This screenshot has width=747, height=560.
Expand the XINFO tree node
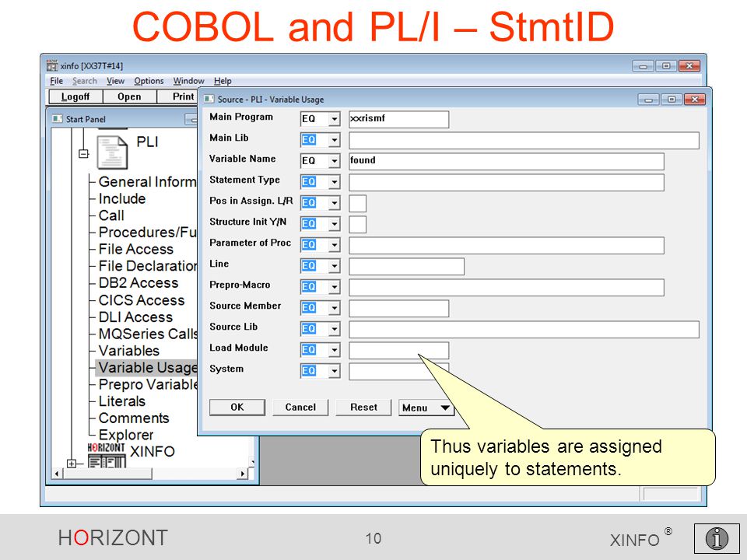72,463
